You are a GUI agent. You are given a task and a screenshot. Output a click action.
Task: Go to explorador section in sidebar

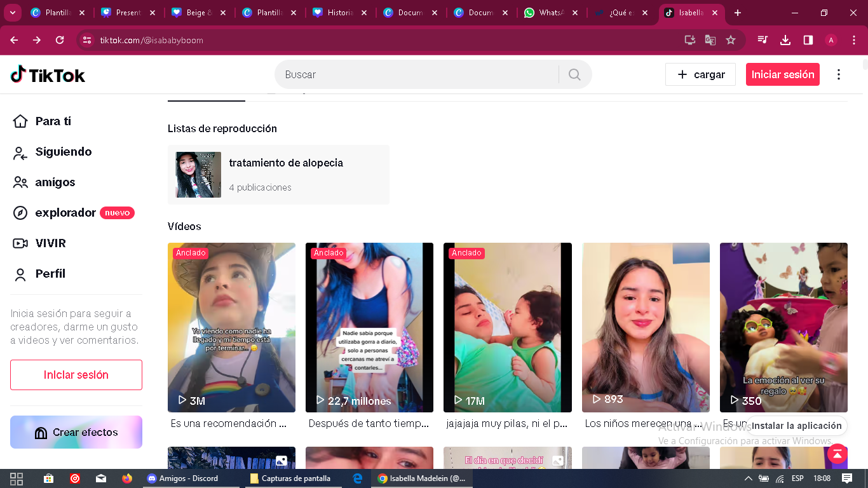click(x=65, y=213)
